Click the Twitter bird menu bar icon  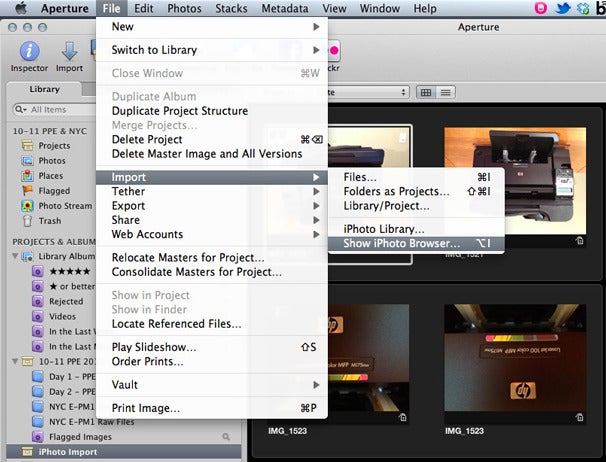(x=563, y=8)
